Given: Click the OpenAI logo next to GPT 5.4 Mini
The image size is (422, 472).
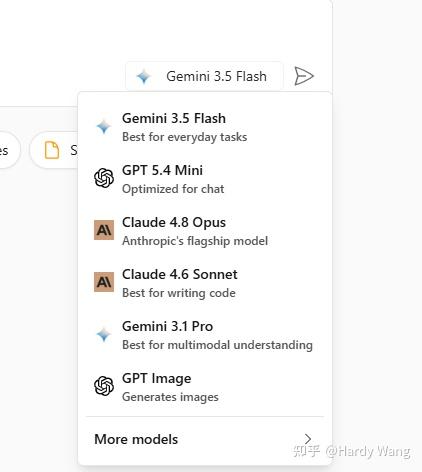Looking at the screenshot, I should click(x=104, y=178).
